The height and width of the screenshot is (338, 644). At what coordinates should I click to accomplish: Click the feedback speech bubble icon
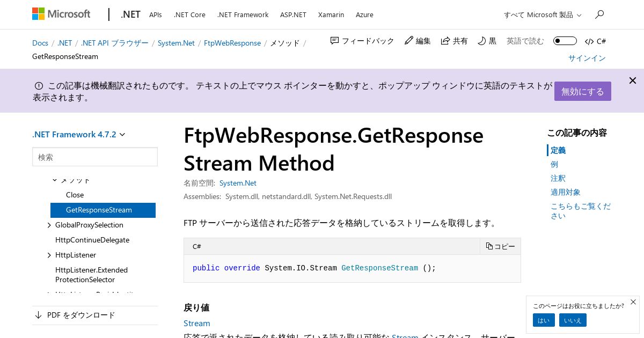click(x=334, y=41)
